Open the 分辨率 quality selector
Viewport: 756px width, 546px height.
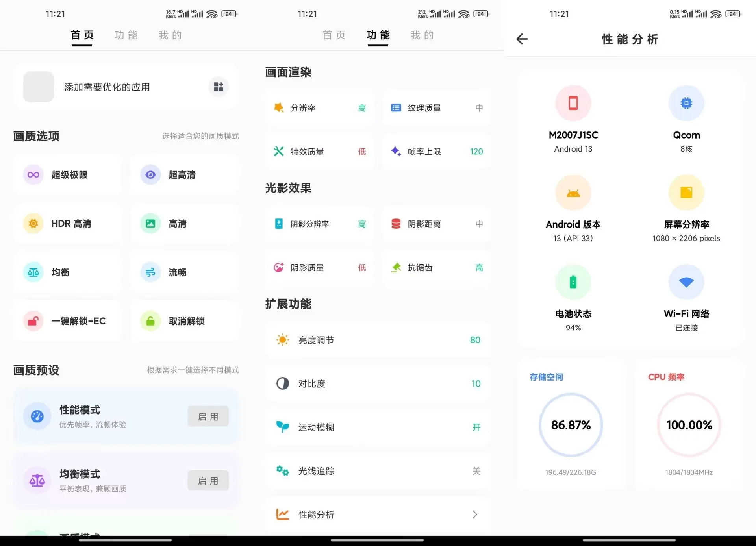[x=319, y=108]
